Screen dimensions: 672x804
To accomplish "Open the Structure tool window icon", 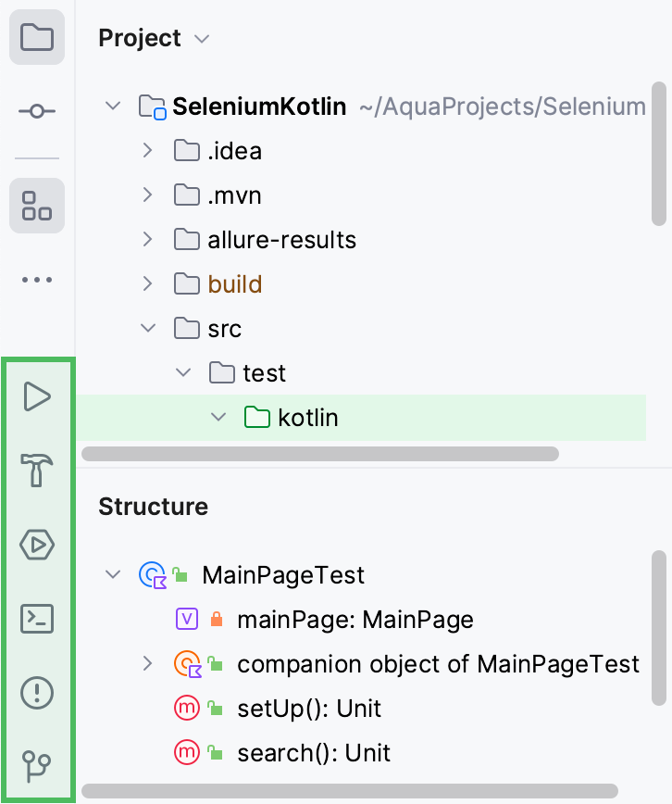I will pyautogui.click(x=37, y=205).
